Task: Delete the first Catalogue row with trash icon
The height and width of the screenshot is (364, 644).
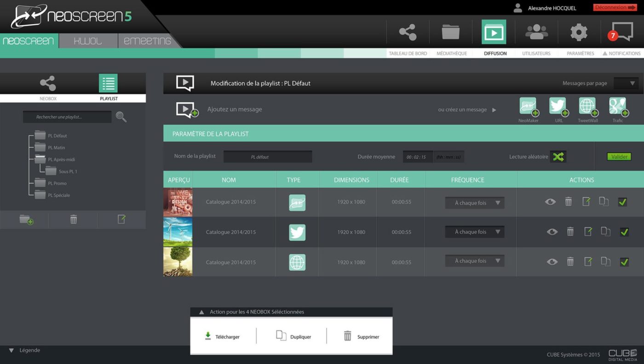Action: coord(569,202)
